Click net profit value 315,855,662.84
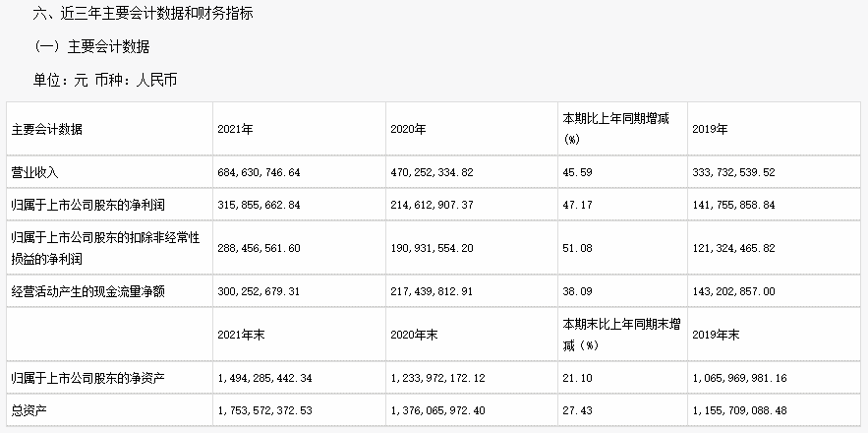 pos(260,205)
